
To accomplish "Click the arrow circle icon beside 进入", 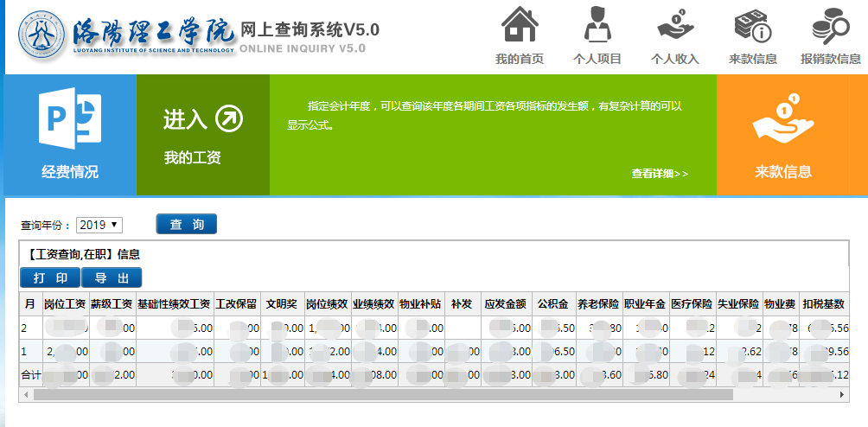I will click(229, 119).
